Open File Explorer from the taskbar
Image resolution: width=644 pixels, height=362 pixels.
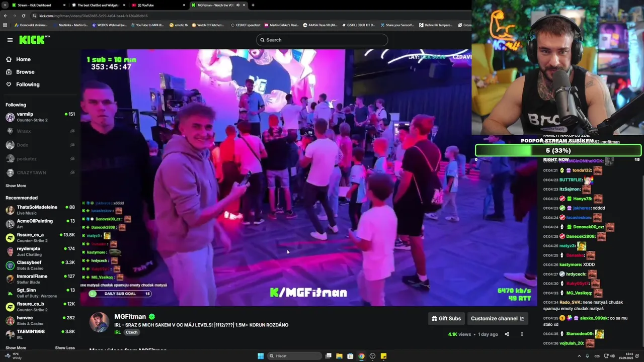coord(340,356)
